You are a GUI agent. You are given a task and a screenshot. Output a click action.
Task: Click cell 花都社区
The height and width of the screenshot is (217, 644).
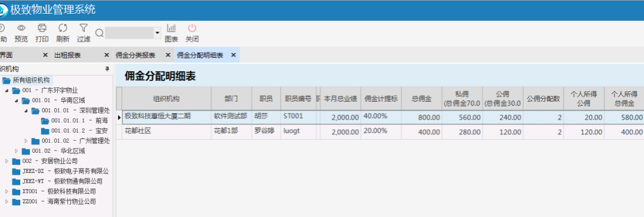(166, 131)
